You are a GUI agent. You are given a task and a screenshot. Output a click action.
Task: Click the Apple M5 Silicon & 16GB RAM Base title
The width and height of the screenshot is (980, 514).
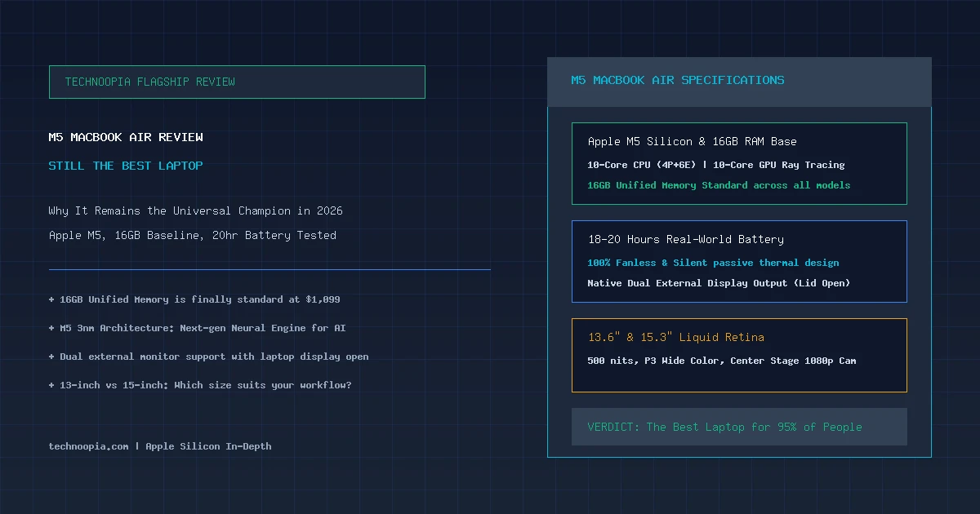coord(693,141)
